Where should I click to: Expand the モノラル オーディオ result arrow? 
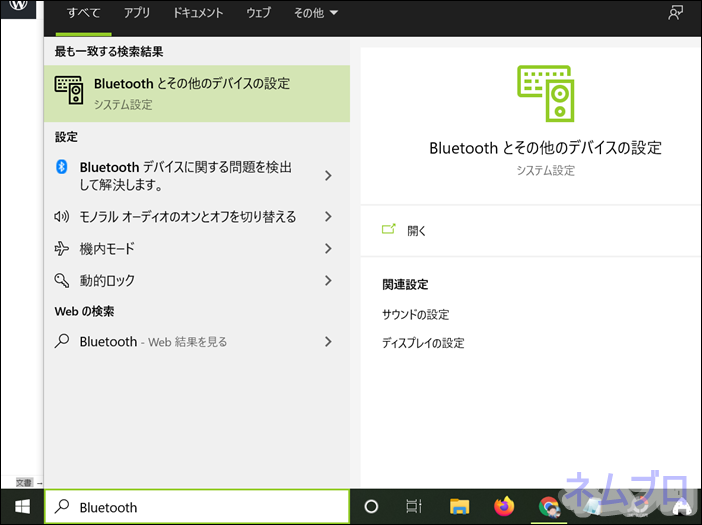coord(328,217)
